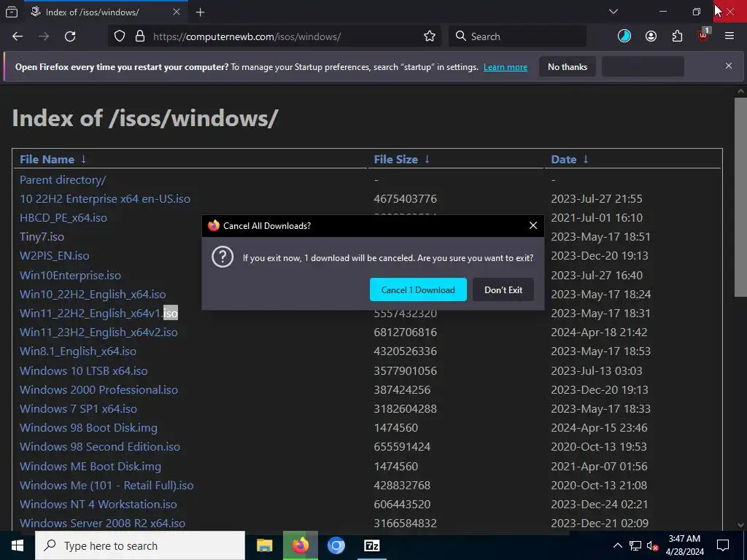Open Firefox account icon
The image size is (747, 560).
651,36
